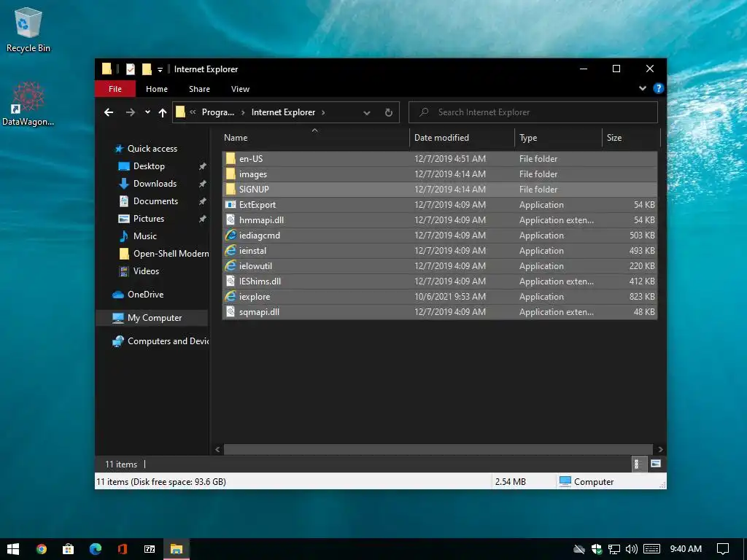Select the ieinstal application icon

[231, 251]
